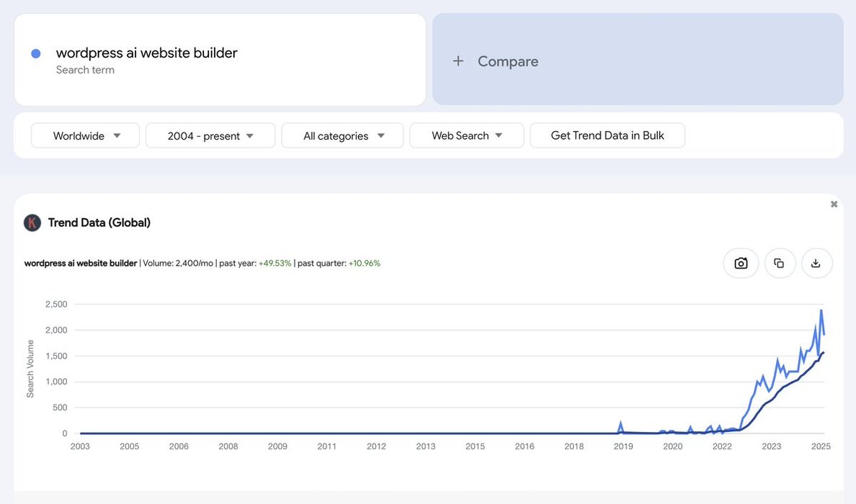This screenshot has width=856, height=504.
Task: Expand the 2004 - present date range
Action: click(x=210, y=135)
